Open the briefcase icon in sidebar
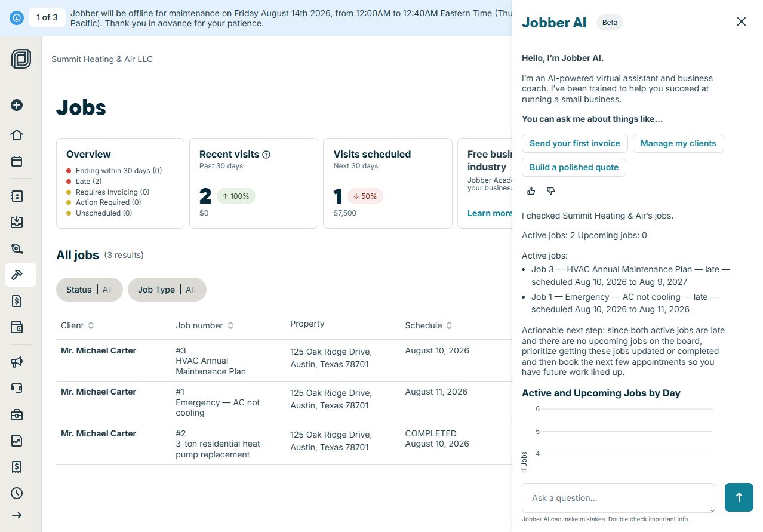Viewport: 763px width, 532px height. 17,414
